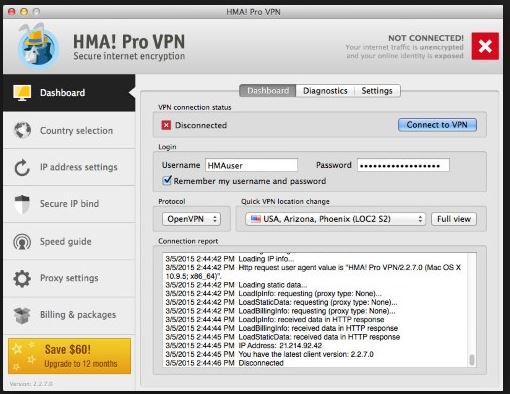Click the Save $60 upgrade banner
Image resolution: width=510 pixels, height=394 pixels.
(x=69, y=356)
